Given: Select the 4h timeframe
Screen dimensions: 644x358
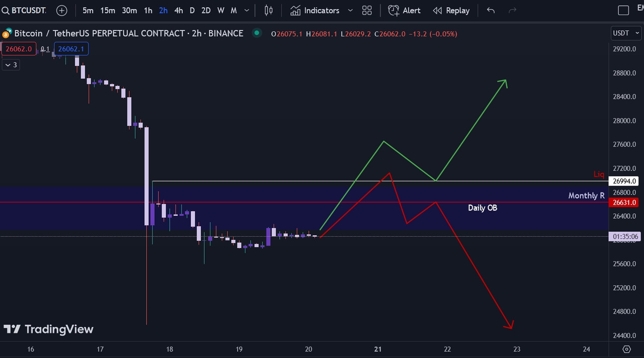Looking at the screenshot, I should pos(179,10).
